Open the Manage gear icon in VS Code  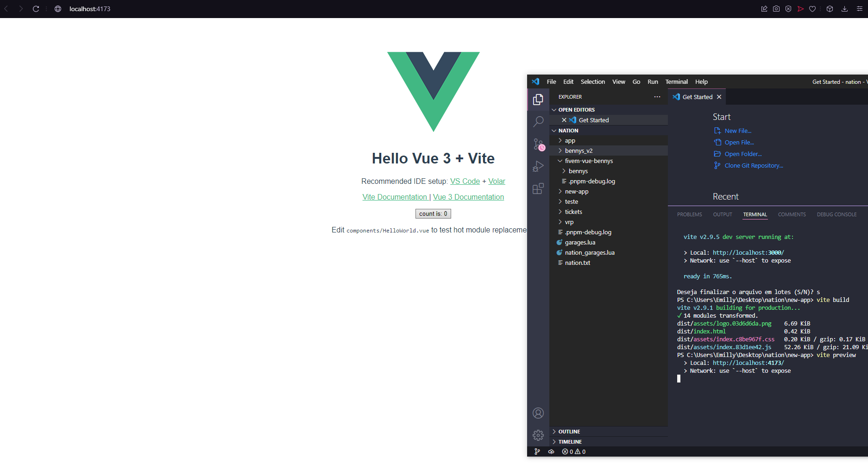tap(538, 435)
